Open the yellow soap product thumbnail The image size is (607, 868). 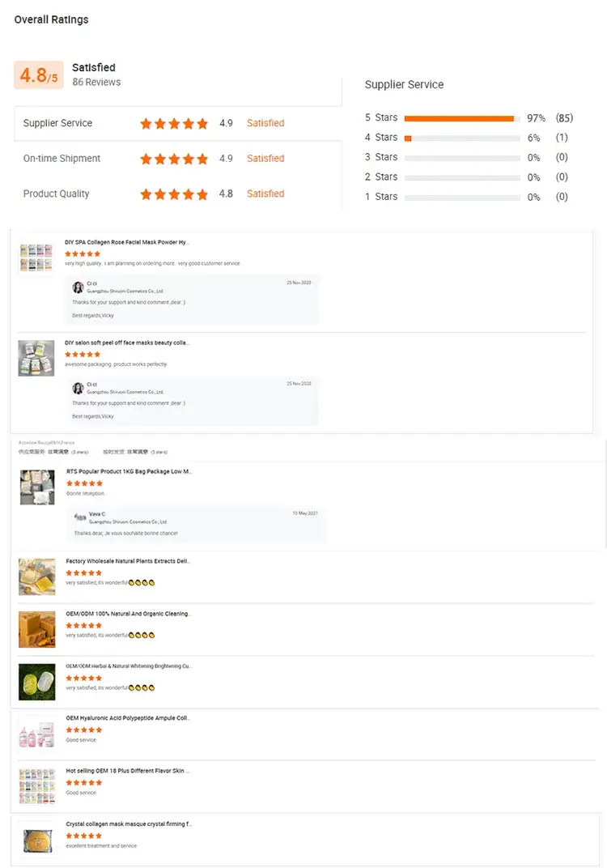pyautogui.click(x=37, y=577)
